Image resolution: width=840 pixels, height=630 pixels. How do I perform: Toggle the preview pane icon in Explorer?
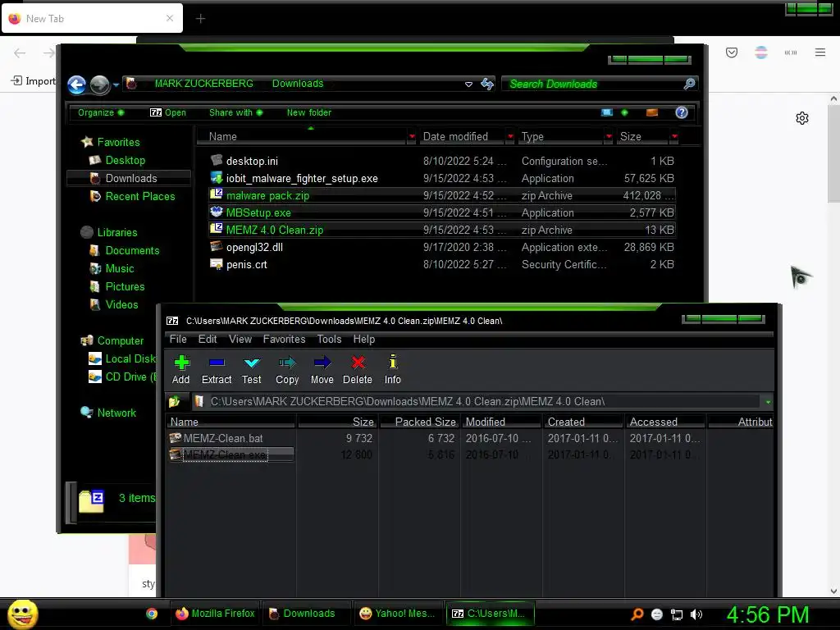point(652,112)
